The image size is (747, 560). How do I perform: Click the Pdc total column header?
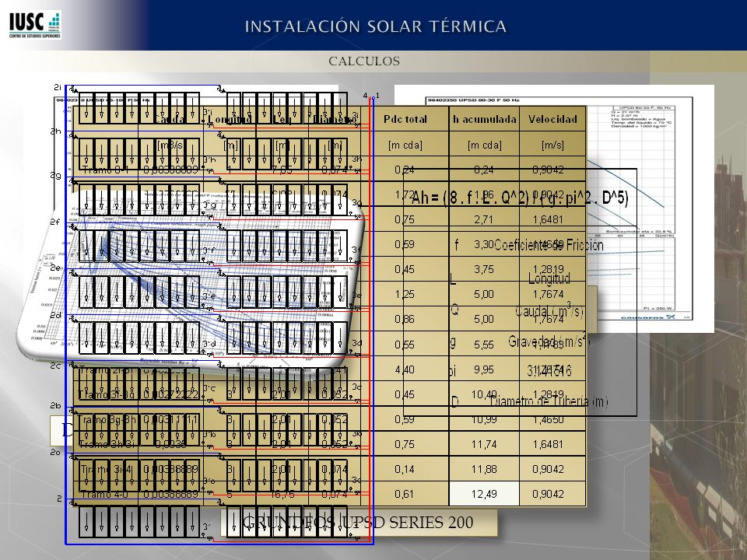point(405,119)
